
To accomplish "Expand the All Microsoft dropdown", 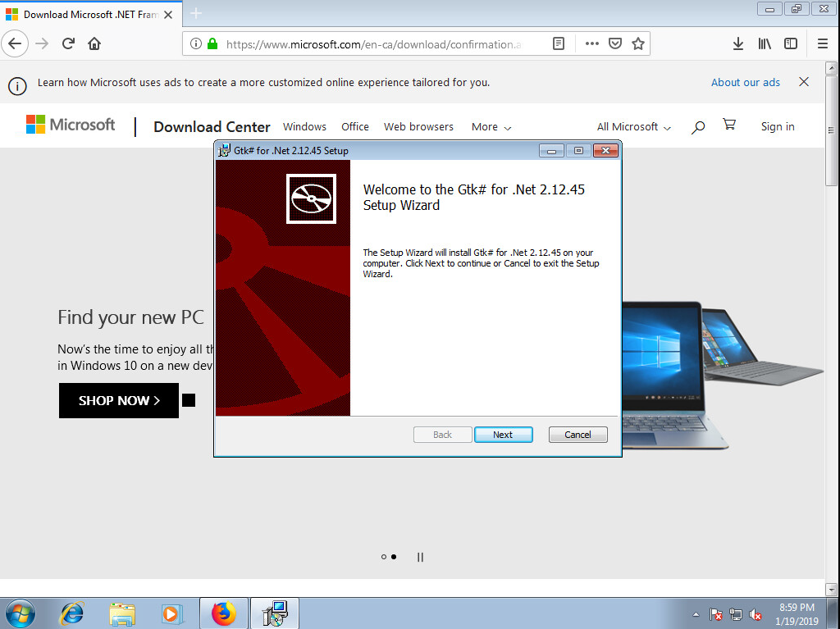I will click(634, 127).
